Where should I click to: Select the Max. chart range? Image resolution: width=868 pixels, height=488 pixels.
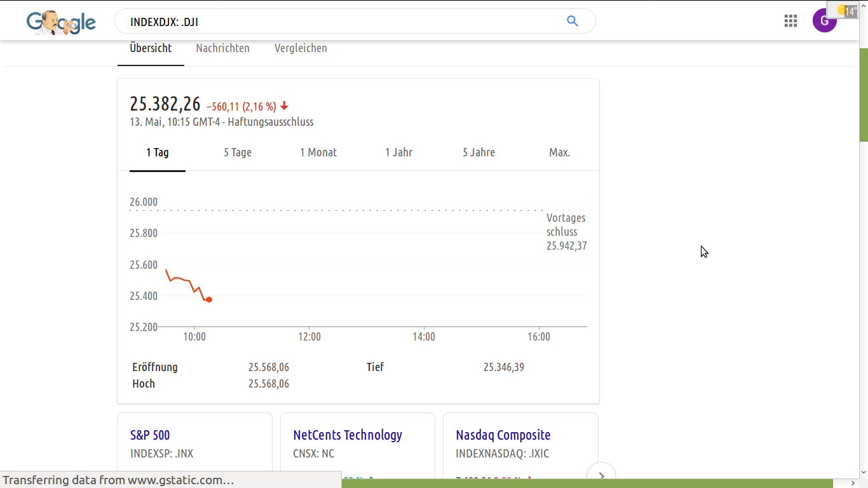click(x=559, y=152)
